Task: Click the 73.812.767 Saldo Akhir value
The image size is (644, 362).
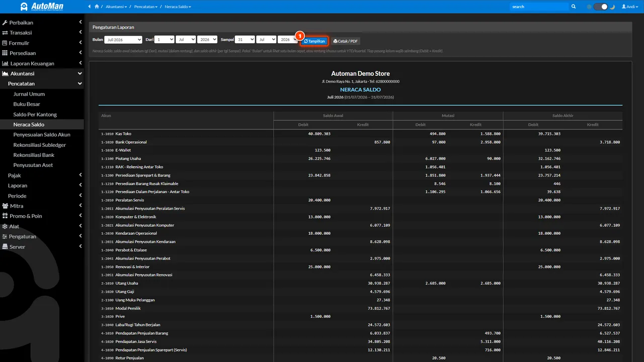Action: 608,308
